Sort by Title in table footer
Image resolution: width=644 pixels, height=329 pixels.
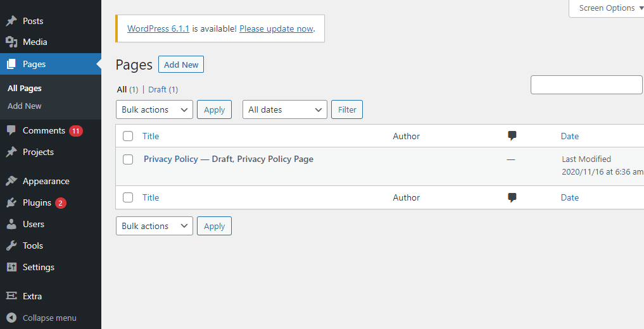(151, 197)
